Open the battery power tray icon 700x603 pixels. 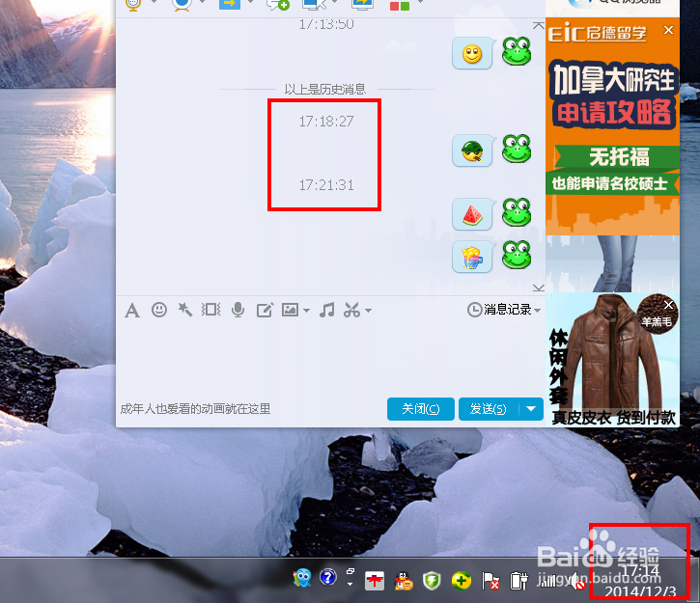[518, 581]
